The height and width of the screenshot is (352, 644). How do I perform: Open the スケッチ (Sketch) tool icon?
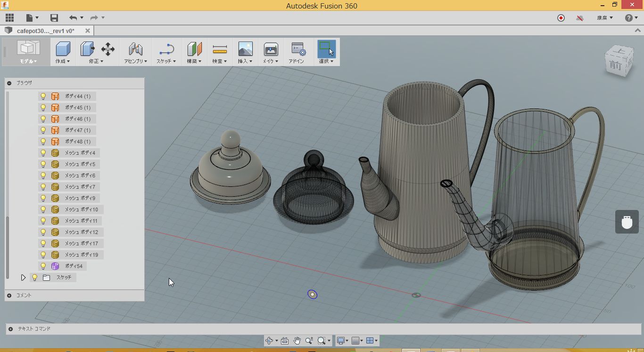coord(166,49)
